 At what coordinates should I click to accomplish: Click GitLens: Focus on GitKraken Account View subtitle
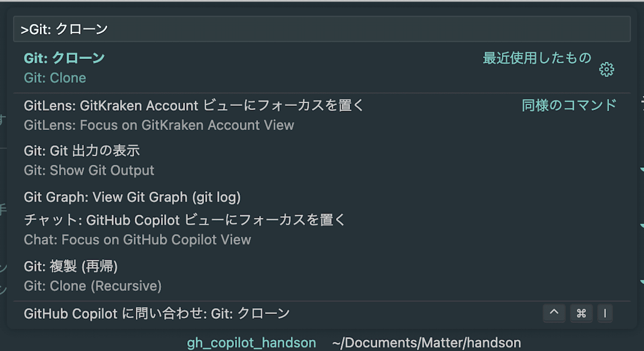pyautogui.click(x=159, y=126)
